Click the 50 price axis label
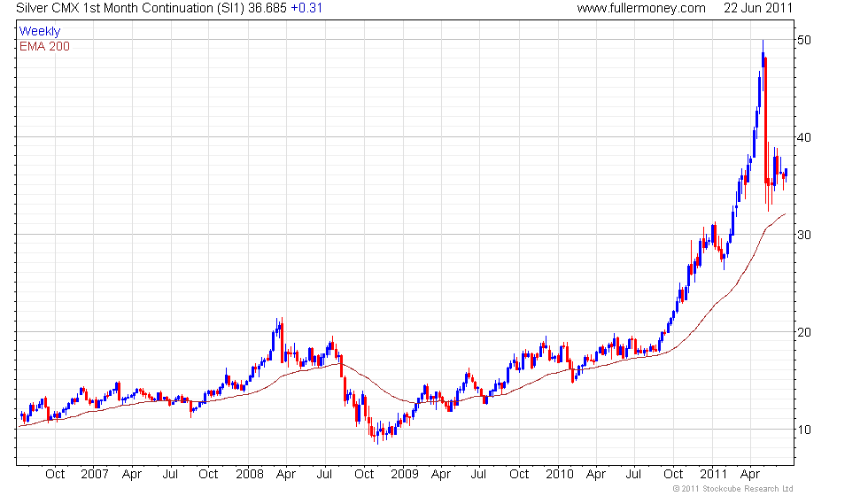This screenshot has height=496, width=868. click(804, 40)
